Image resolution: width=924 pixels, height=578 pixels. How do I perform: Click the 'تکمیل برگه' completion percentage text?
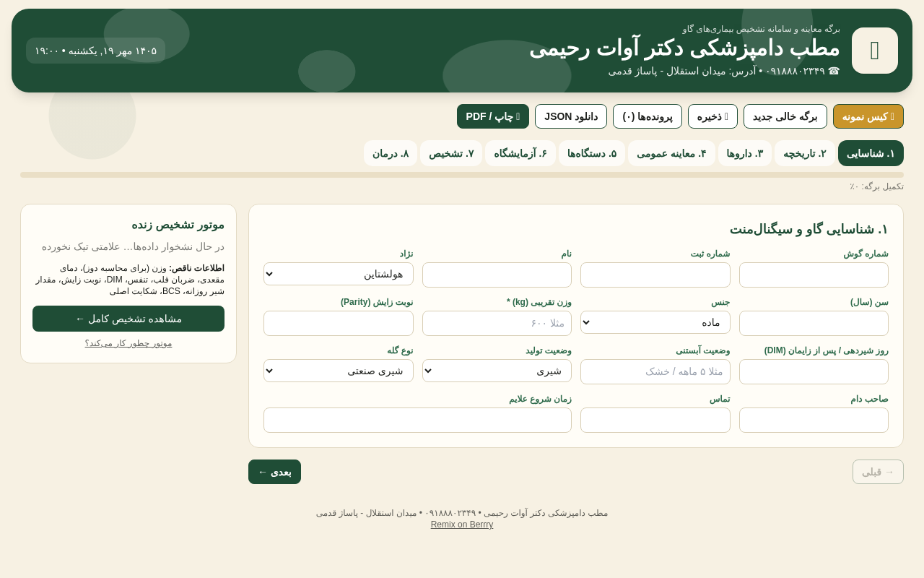(x=876, y=186)
